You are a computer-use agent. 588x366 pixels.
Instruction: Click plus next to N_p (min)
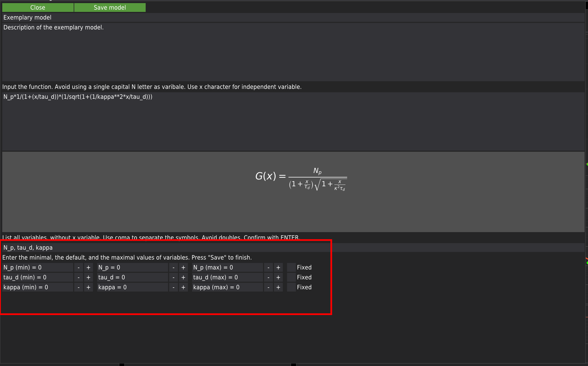[88, 267]
